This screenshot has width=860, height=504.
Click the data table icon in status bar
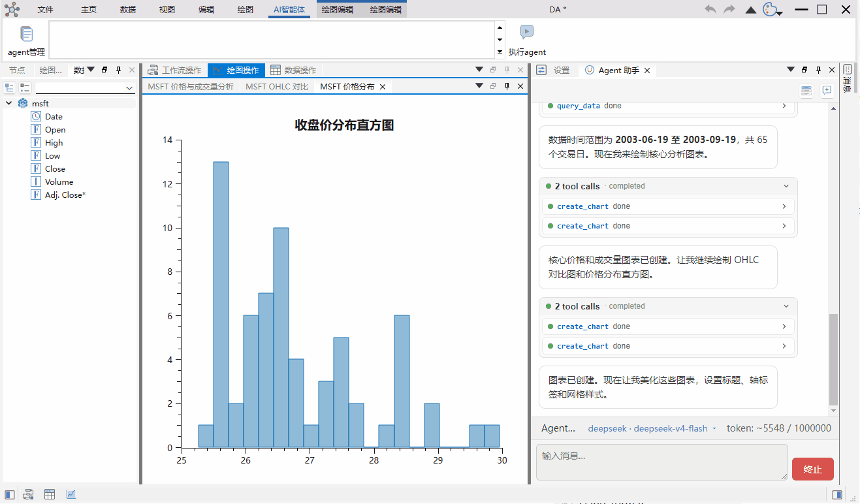(50, 494)
